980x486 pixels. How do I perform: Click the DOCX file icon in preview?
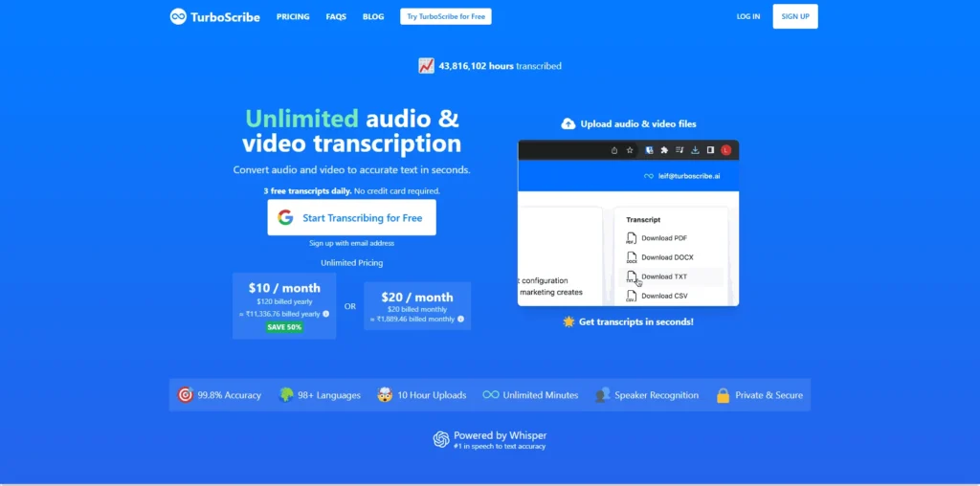click(x=632, y=257)
